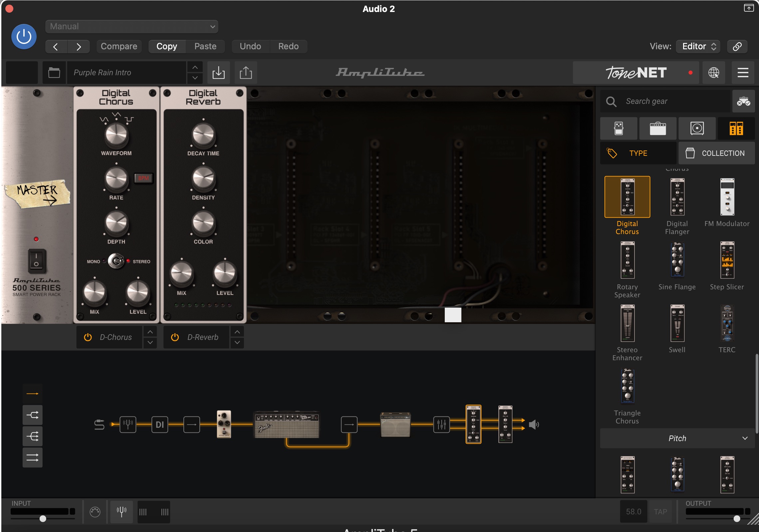Click the output speaker icon in chain
Screen dimensions: 759x532
[x=534, y=424]
